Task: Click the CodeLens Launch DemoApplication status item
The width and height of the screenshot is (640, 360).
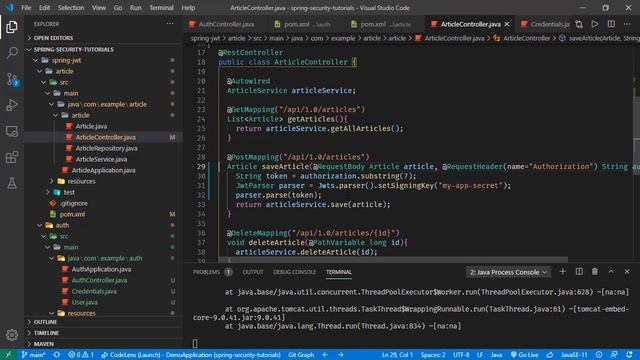Action: [191, 355]
